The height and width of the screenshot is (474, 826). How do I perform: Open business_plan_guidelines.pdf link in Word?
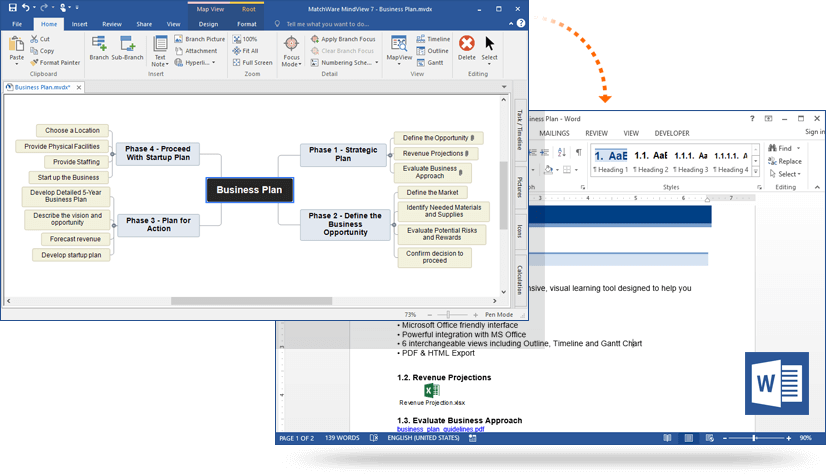[x=440, y=429]
